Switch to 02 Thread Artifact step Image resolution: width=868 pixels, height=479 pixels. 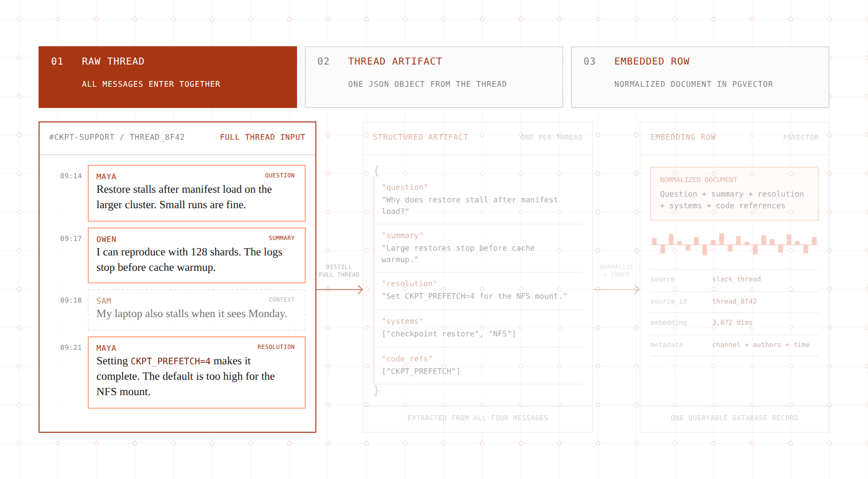click(x=434, y=77)
